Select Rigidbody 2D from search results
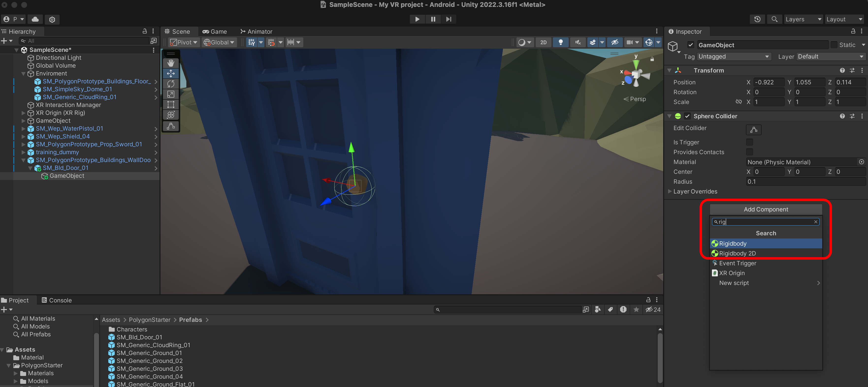The image size is (868, 387). (737, 253)
